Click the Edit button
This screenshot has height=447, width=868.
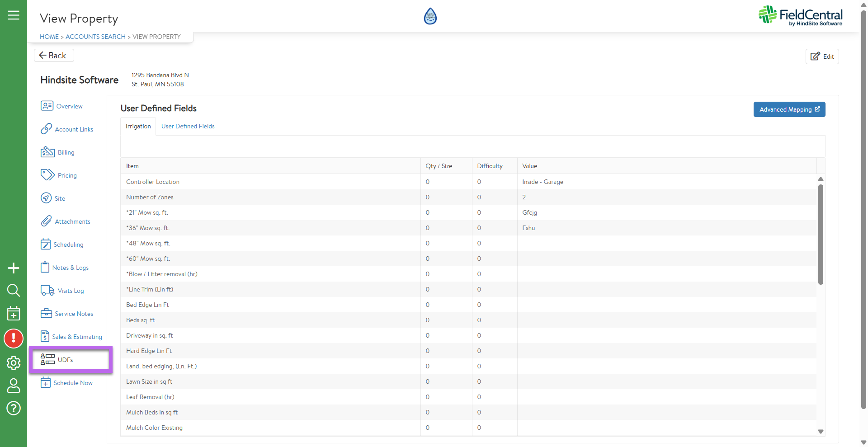pos(822,56)
